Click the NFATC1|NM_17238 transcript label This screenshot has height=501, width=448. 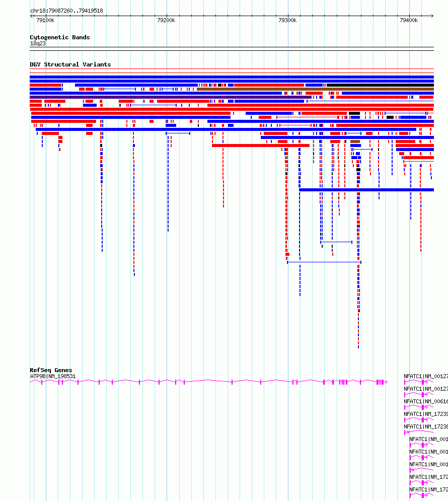[426, 426]
